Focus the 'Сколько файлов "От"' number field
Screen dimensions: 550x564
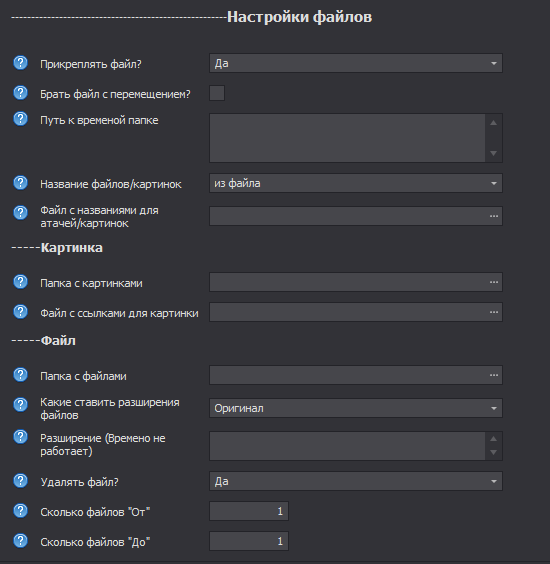click(249, 511)
